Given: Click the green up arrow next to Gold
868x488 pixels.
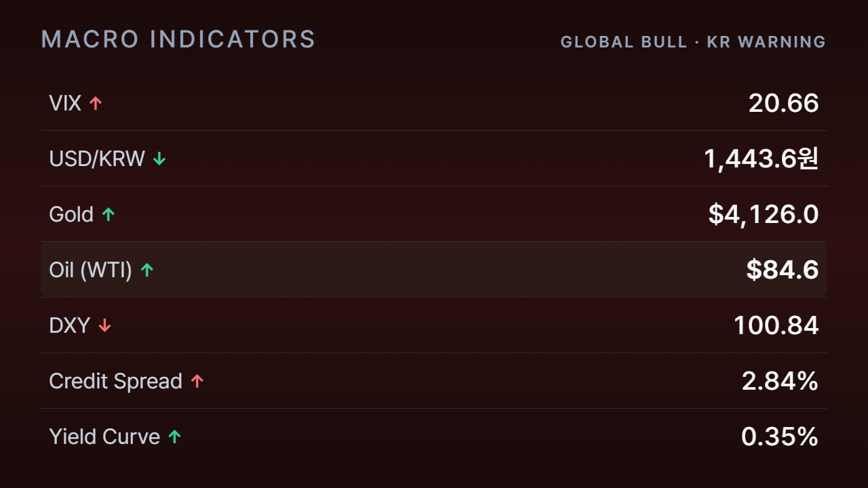Looking at the screenshot, I should pos(108,214).
